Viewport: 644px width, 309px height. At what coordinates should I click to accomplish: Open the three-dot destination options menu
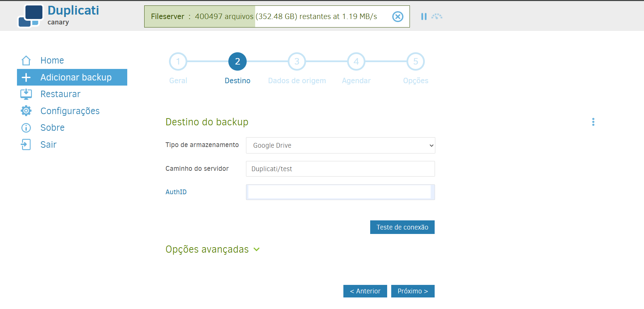(x=593, y=122)
